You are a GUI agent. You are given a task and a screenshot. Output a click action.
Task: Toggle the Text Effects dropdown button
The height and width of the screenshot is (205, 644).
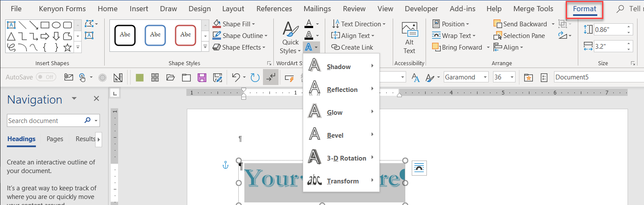[311, 47]
